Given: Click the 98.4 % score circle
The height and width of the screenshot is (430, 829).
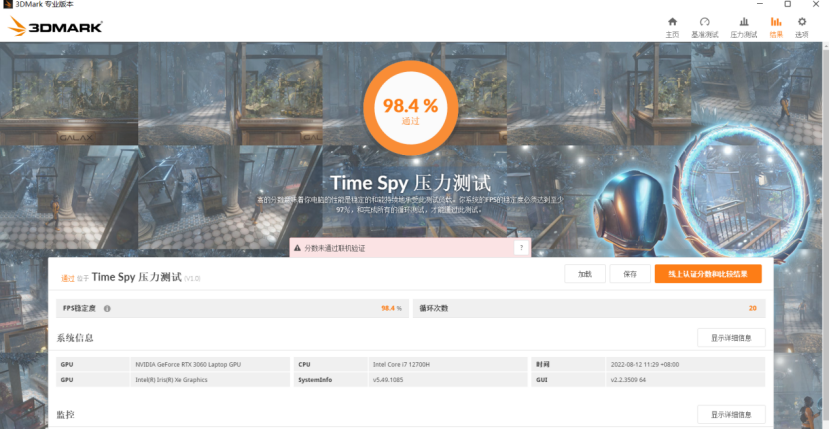Looking at the screenshot, I should click(410, 110).
